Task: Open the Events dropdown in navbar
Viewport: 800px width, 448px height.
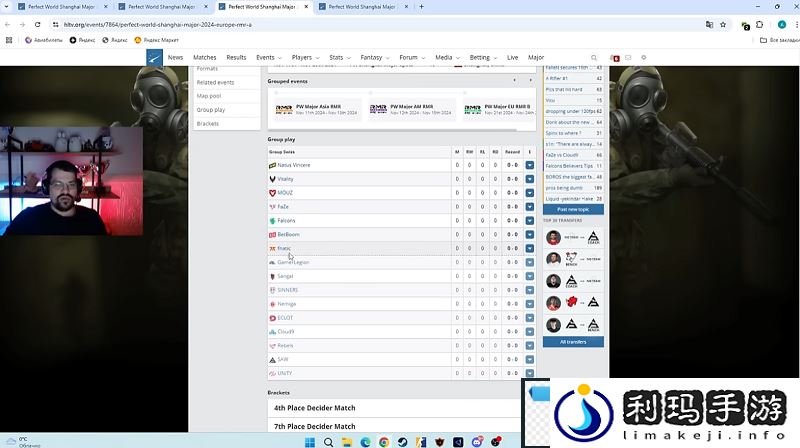Action: [x=268, y=58]
